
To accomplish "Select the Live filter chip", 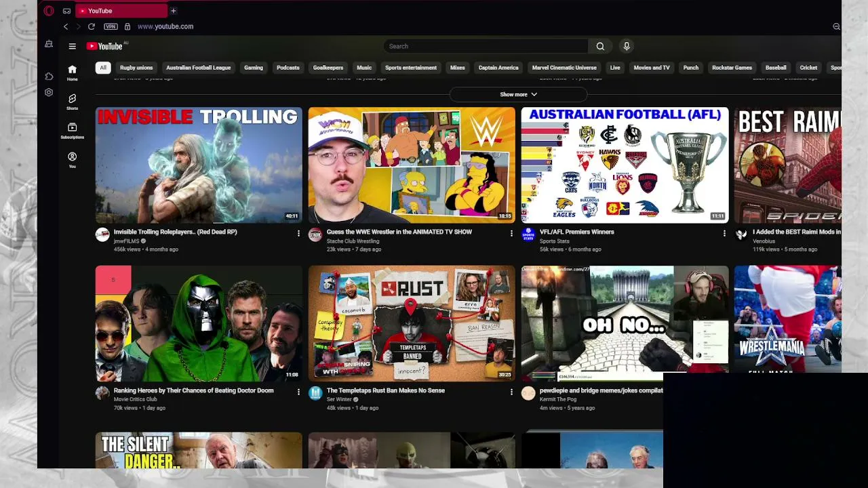I will tap(615, 68).
